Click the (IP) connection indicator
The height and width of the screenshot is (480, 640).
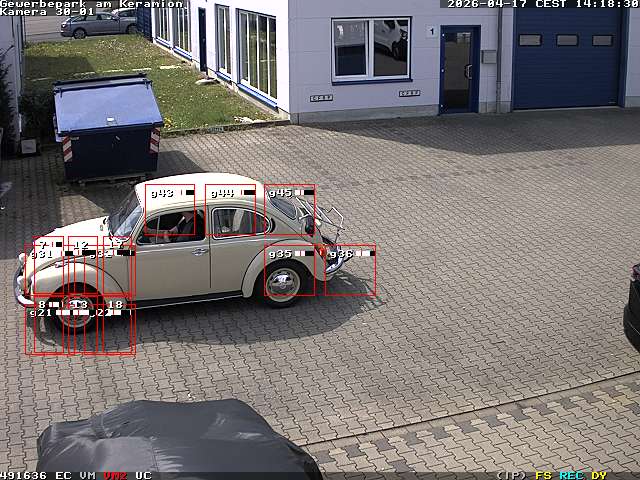pos(511,475)
